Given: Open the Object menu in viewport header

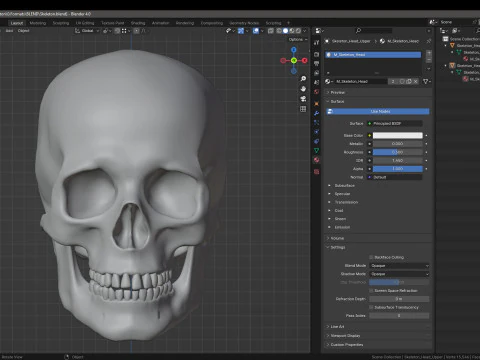Looking at the screenshot, I should (x=23, y=31).
